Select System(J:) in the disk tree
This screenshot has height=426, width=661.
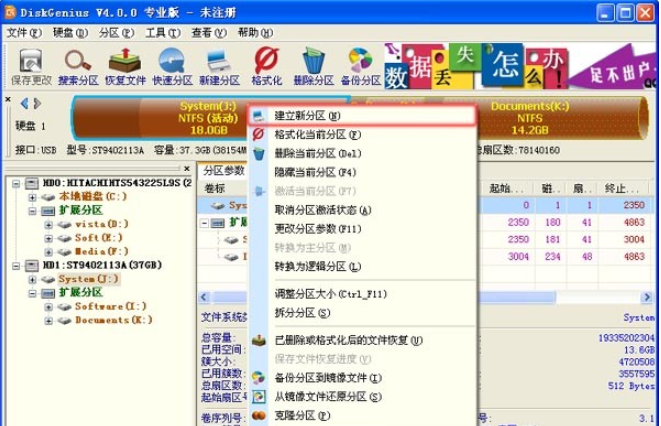[89, 279]
